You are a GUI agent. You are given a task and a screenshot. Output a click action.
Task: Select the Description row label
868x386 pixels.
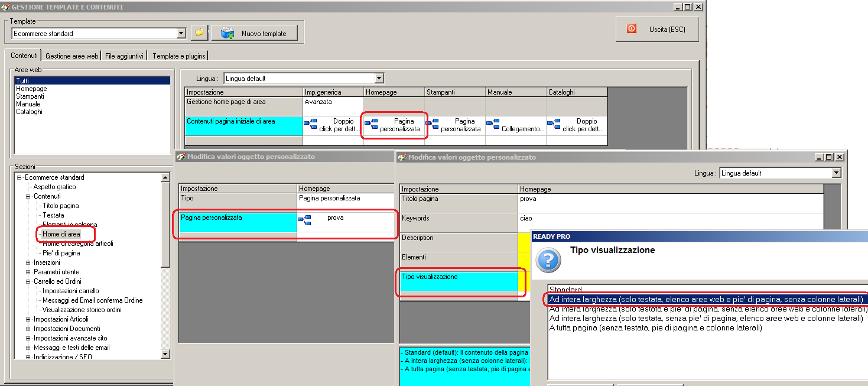tap(459, 242)
